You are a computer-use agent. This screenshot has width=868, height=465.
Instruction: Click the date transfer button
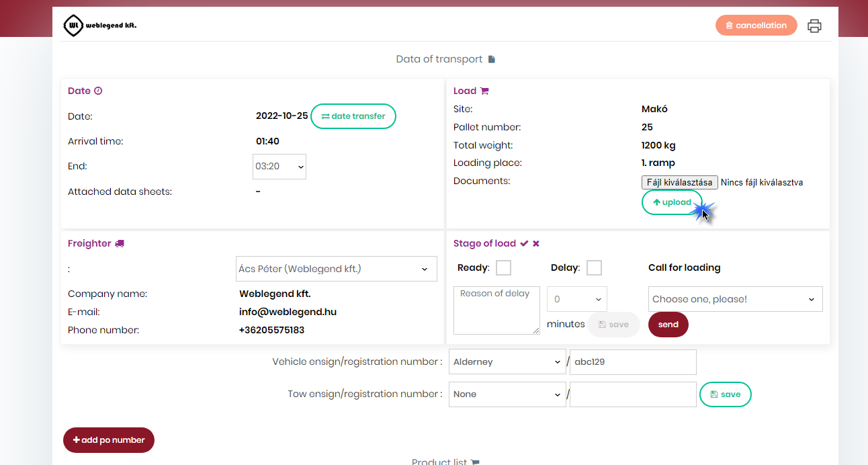tap(353, 116)
